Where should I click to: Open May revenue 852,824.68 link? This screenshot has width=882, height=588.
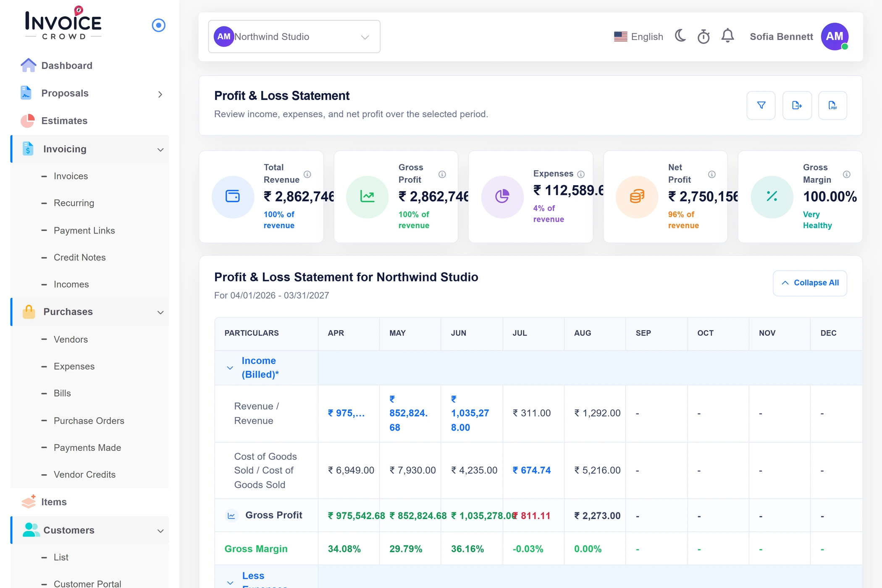408,413
